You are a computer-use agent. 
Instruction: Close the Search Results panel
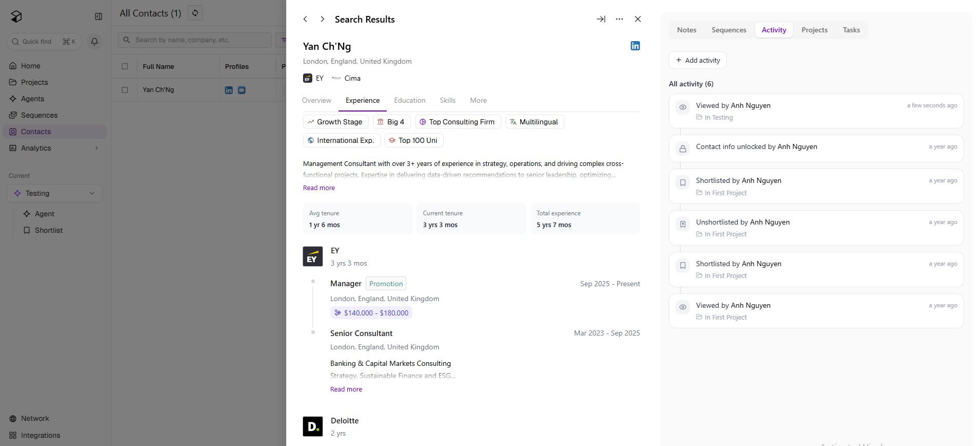[x=638, y=19]
